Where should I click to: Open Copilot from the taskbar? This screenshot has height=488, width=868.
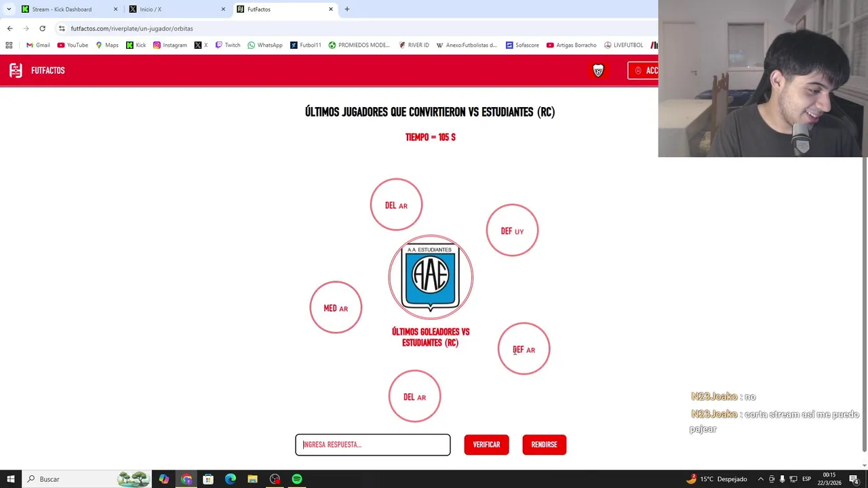click(164, 479)
